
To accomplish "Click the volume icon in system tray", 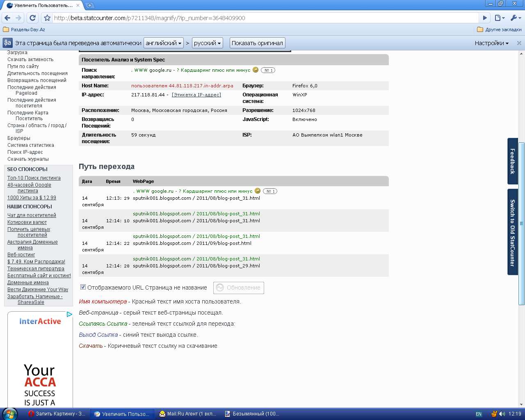I will 502,414.
